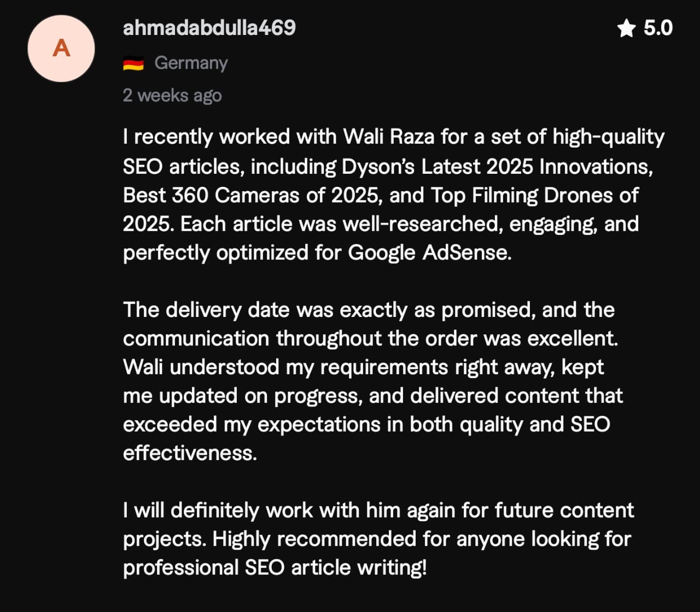Click the 5.0 rating score
700x612 pixels.
[x=658, y=28]
